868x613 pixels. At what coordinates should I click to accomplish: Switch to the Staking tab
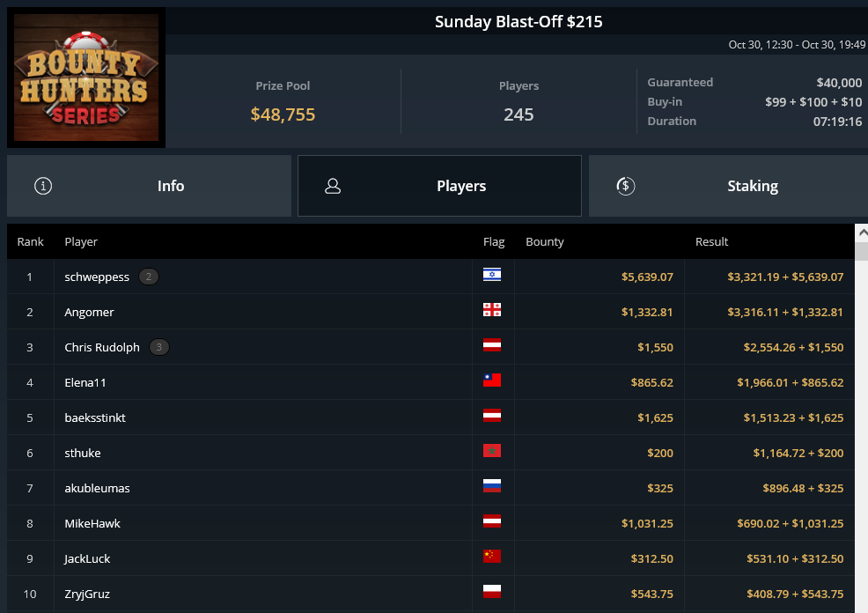pyautogui.click(x=728, y=186)
